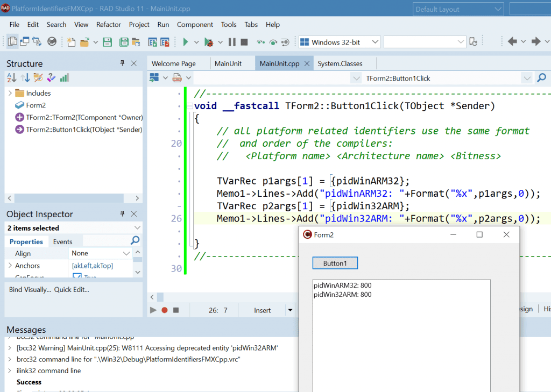
Task: Click the editor sections toolbar icon
Action: pyautogui.click(x=154, y=77)
